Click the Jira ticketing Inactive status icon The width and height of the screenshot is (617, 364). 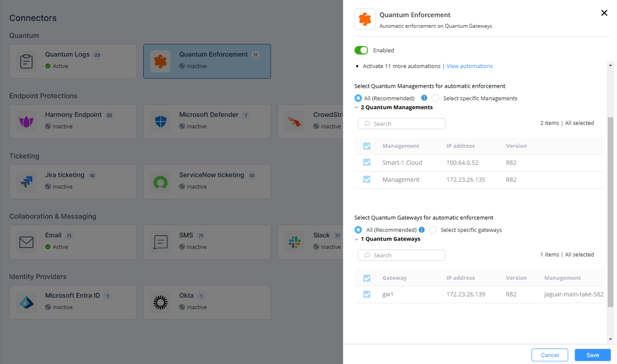[48, 186]
